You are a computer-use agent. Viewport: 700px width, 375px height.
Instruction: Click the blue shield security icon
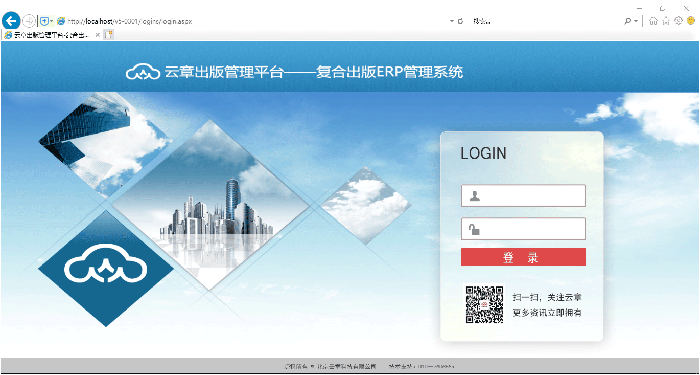[x=44, y=21]
